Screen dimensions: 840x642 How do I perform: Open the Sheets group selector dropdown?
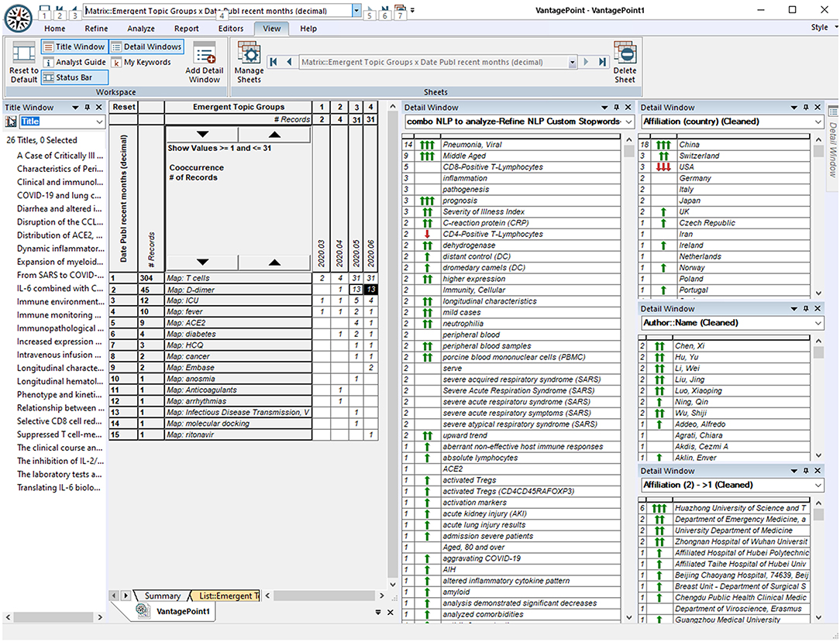pos(572,62)
